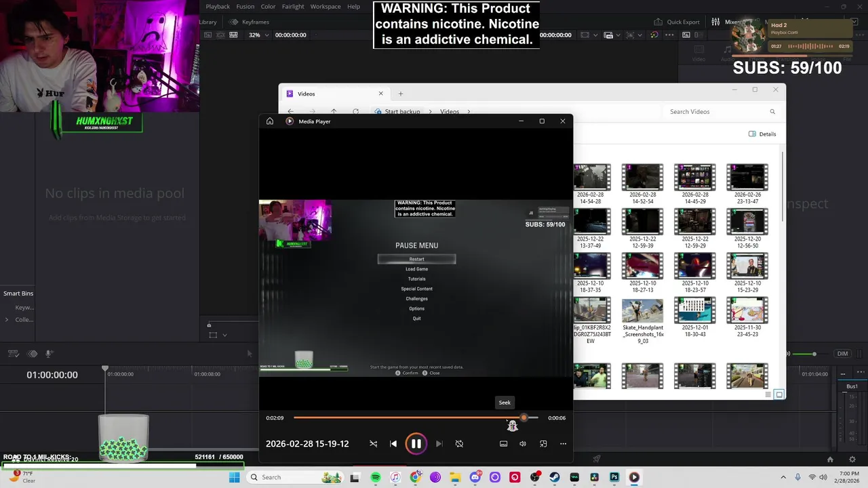Refresh the Videos folder
The height and width of the screenshot is (488, 868).
click(355, 112)
